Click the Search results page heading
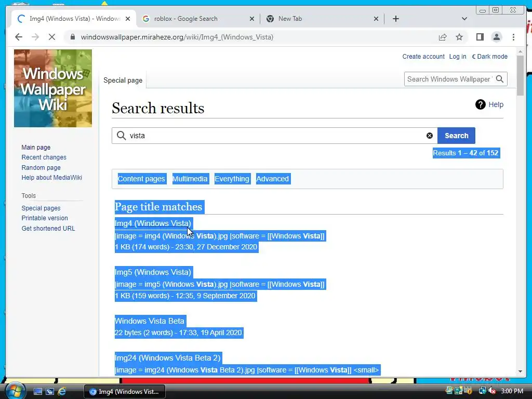532x399 pixels. [158, 108]
